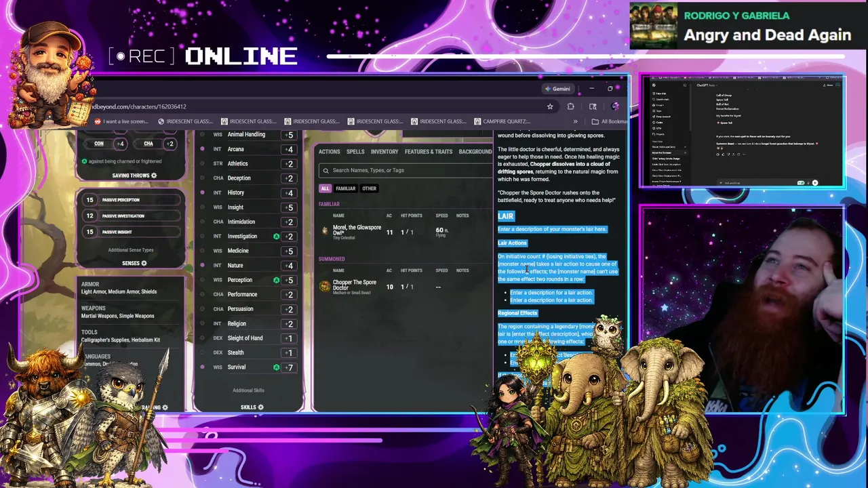Screen dimensions: 868x488
Task: Click the Passive Perception 15 row
Action: point(131,200)
